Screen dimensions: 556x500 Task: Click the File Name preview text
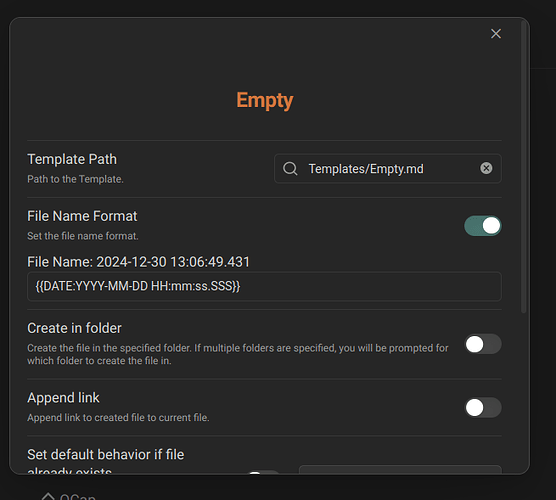pos(138,262)
